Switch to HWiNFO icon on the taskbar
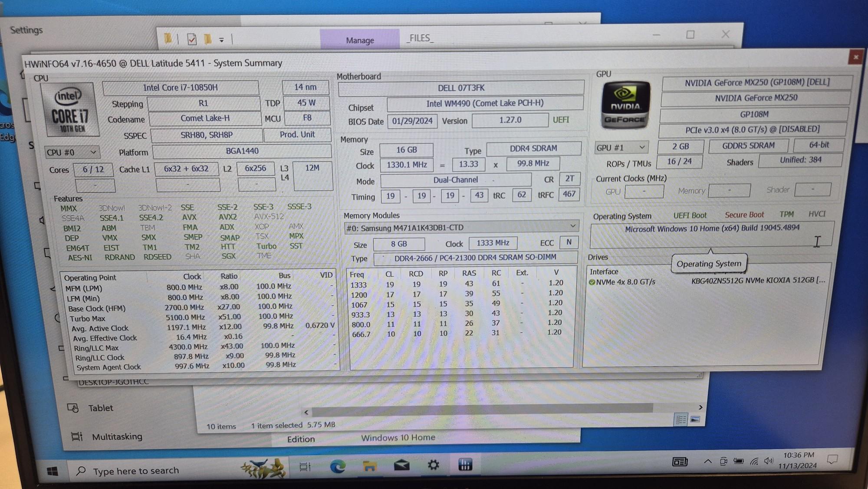The image size is (868, 489). [465, 465]
